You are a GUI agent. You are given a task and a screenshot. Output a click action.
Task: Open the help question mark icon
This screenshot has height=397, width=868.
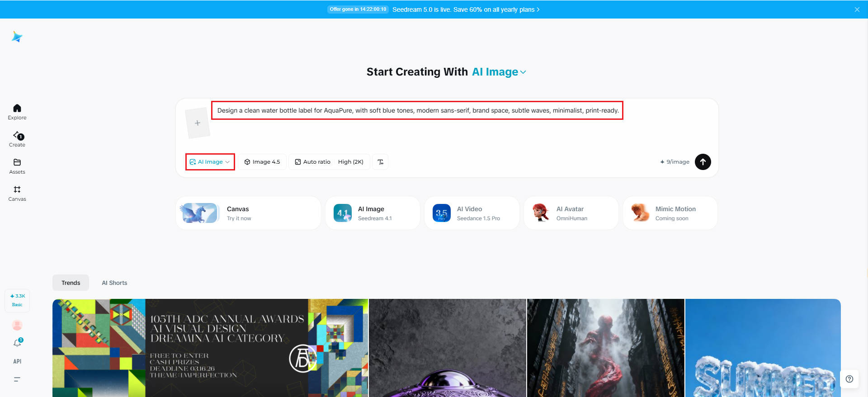tap(849, 379)
